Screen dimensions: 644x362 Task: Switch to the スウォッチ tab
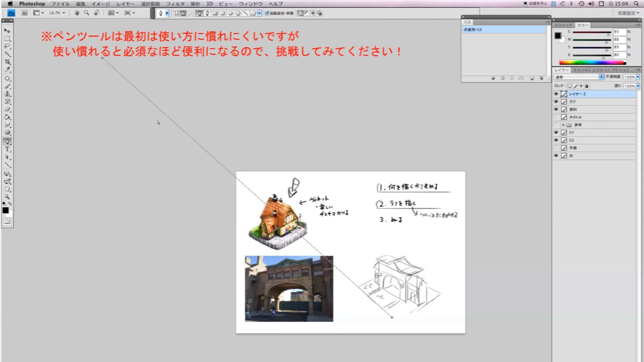563,25
